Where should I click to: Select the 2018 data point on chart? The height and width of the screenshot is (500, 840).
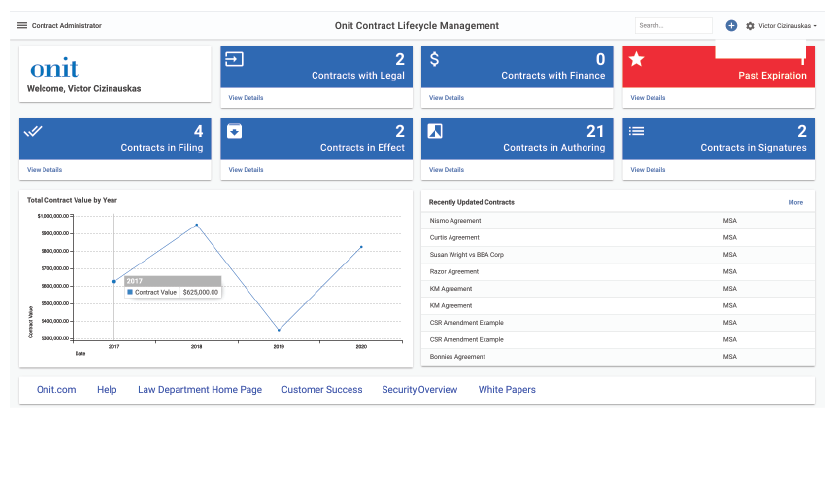[197, 225]
